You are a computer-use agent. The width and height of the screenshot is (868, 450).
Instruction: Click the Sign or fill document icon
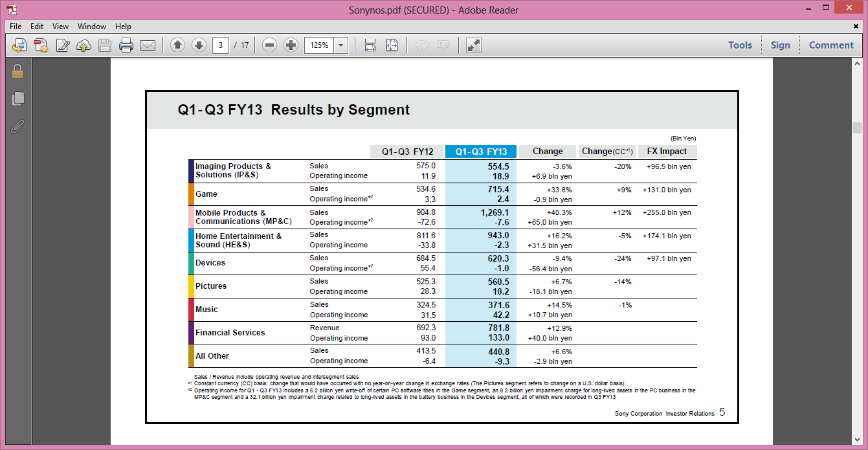pos(63,45)
